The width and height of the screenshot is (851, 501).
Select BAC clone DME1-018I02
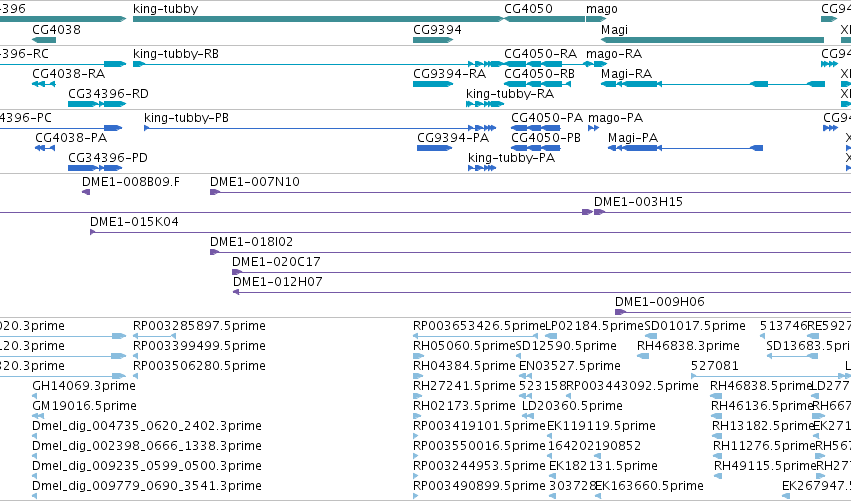click(x=530, y=252)
